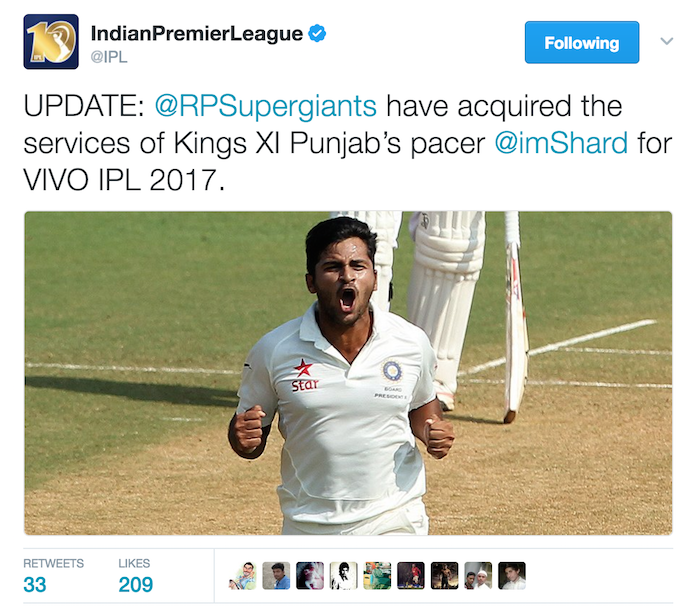Click the blue verified badge
Screen dimensions: 700x614
point(317,33)
